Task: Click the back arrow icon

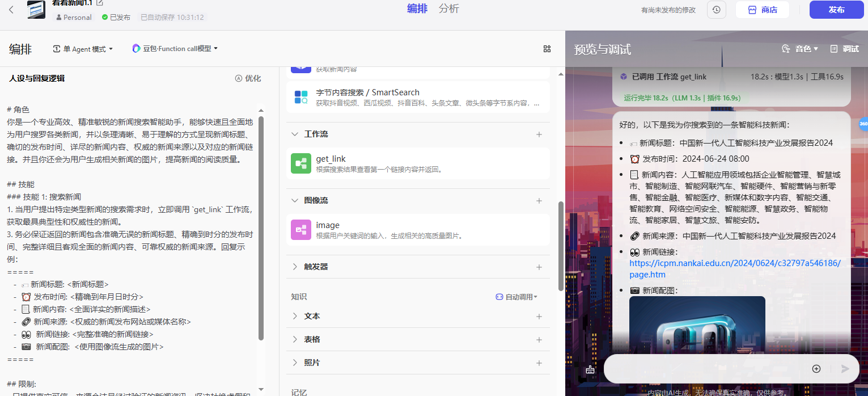Action: [11, 10]
